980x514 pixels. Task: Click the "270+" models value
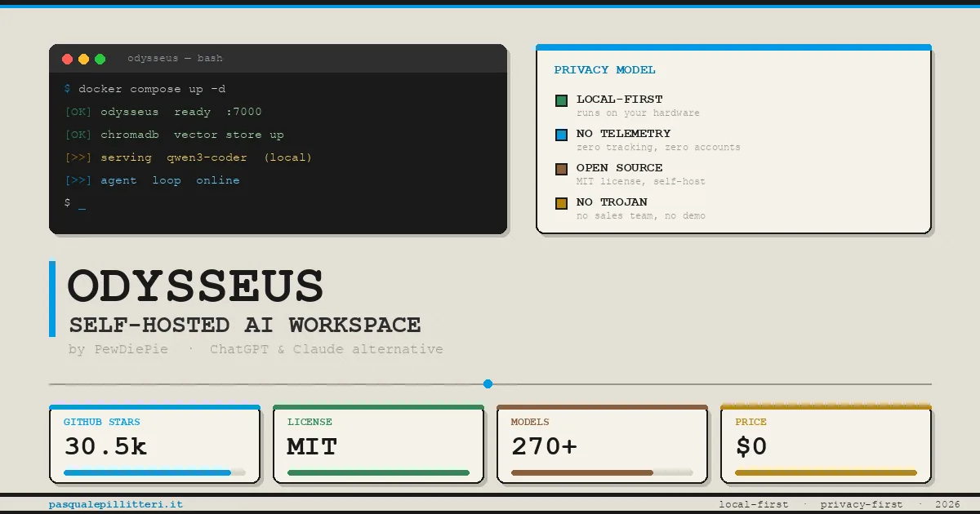click(544, 446)
